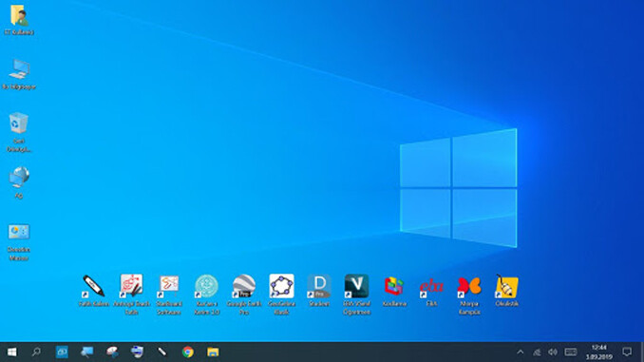Open taskbar search magnifier
Screen dimensions: 644x362
(36, 352)
